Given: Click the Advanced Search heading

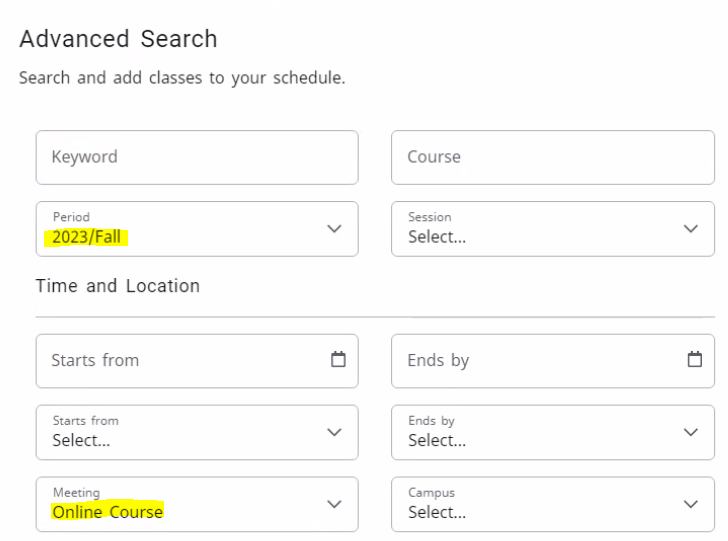Looking at the screenshot, I should point(118,39).
